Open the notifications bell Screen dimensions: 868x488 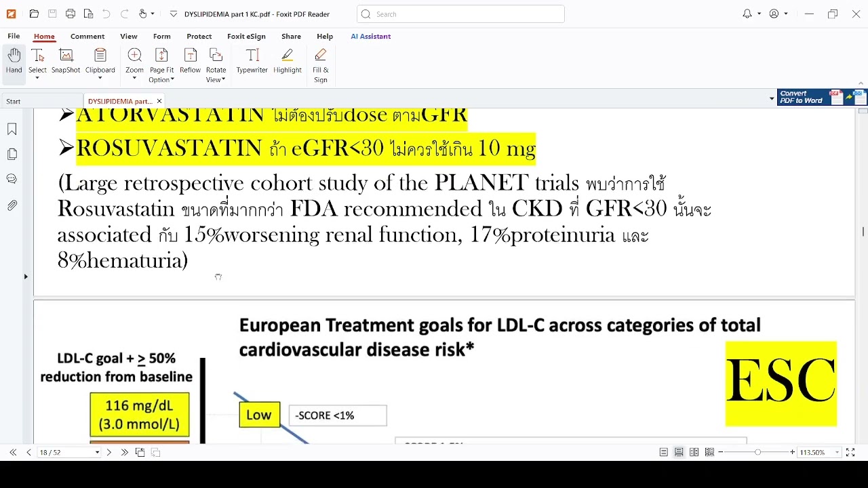(747, 14)
